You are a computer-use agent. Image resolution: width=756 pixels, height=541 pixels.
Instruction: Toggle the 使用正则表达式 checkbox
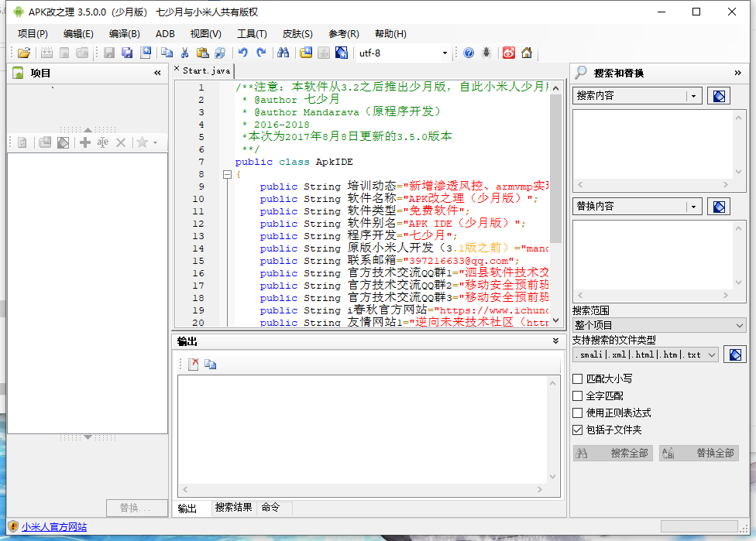pos(577,413)
